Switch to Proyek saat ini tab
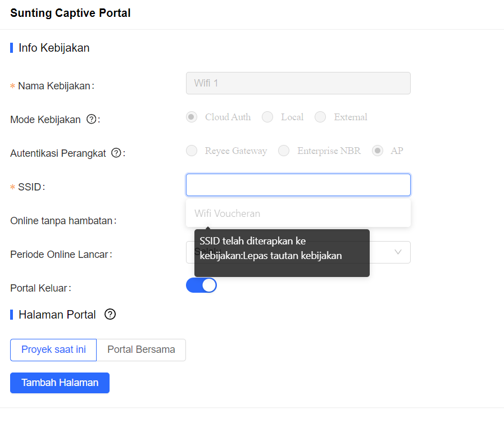The height and width of the screenshot is (436, 504). pos(53,349)
